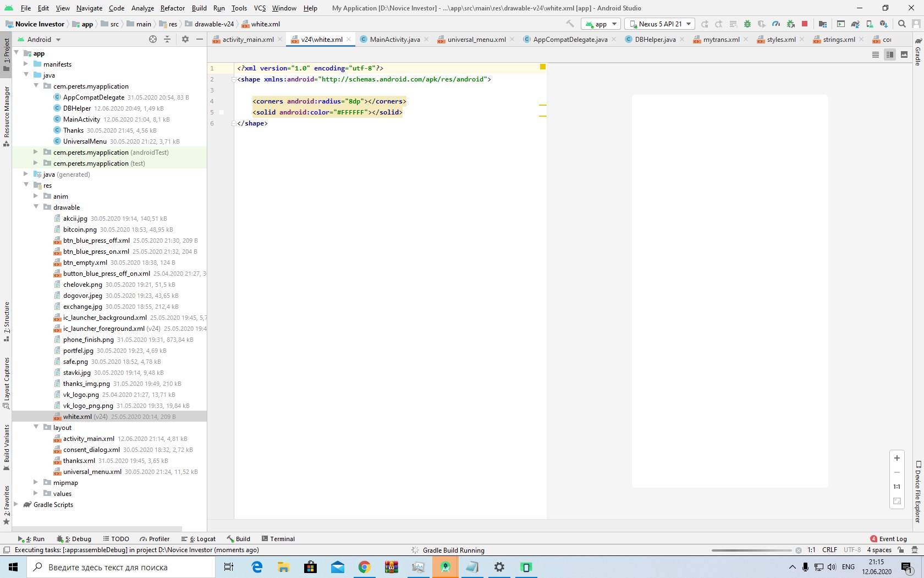Click the yellow warning indicator in editor
924x578 pixels.
[x=543, y=67]
